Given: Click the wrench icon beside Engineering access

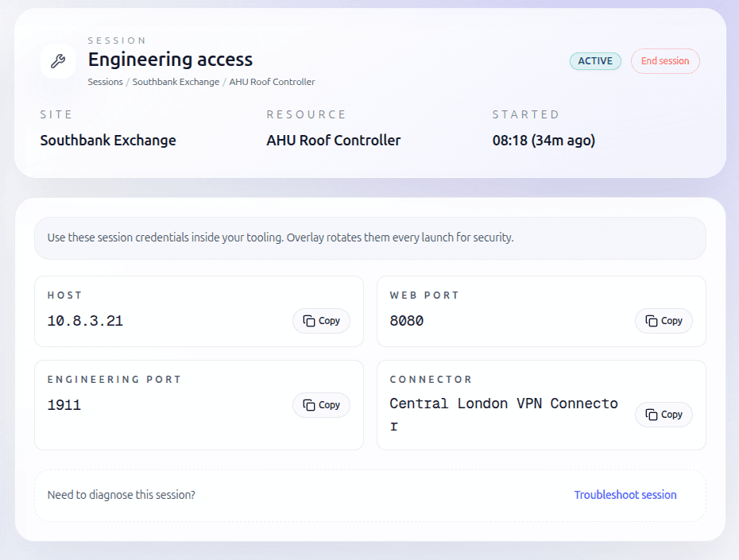Looking at the screenshot, I should click(57, 61).
